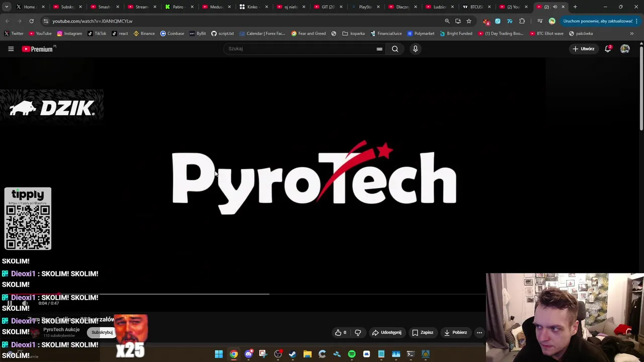Image resolution: width=644 pixels, height=362 pixels.
Task: Switch to the Kinko tab
Action: [253, 7]
